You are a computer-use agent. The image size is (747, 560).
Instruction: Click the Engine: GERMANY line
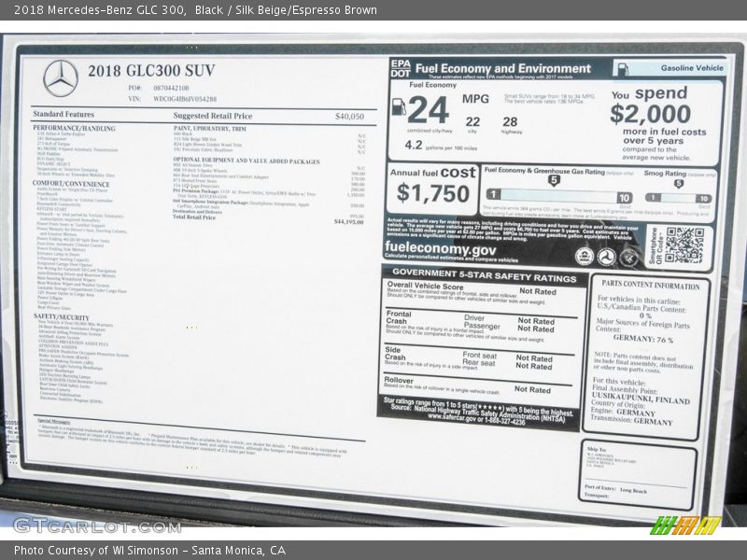(x=623, y=411)
